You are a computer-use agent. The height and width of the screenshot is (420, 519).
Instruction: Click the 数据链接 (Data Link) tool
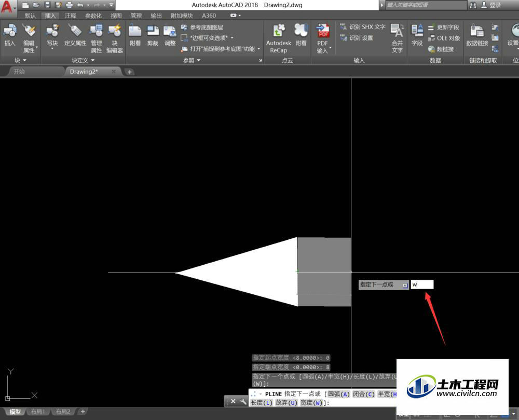[477, 35]
